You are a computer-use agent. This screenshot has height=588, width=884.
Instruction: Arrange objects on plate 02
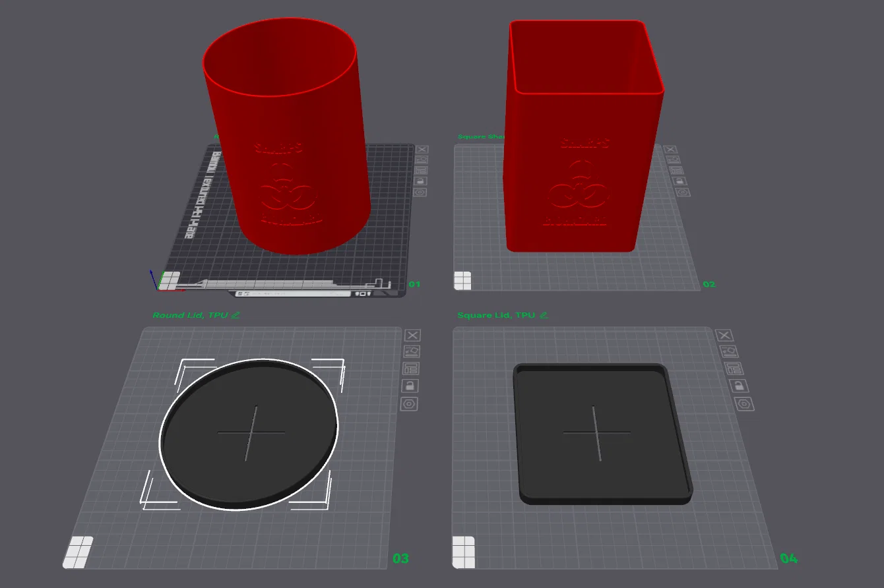pos(678,171)
